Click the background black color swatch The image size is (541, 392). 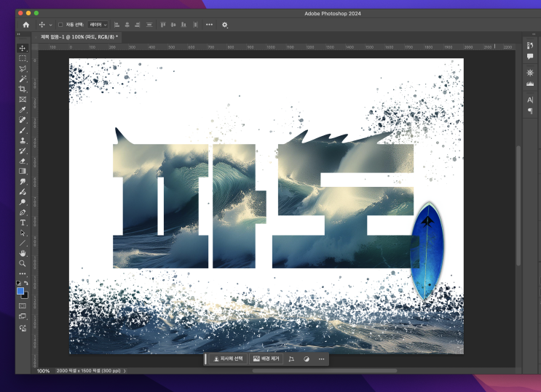click(25, 296)
